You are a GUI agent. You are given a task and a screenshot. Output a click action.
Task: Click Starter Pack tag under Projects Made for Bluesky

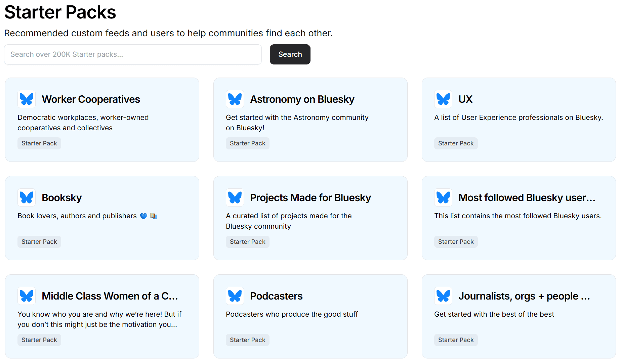click(248, 242)
